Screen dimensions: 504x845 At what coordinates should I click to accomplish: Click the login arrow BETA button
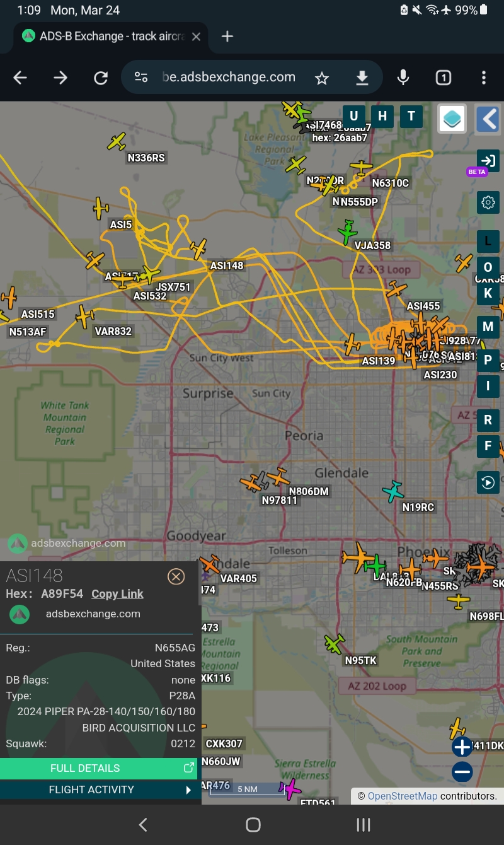(488, 160)
